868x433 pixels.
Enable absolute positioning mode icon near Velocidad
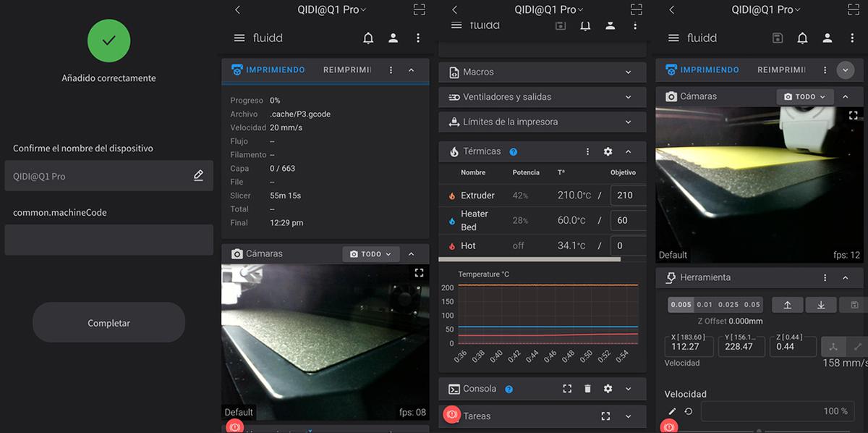click(833, 347)
